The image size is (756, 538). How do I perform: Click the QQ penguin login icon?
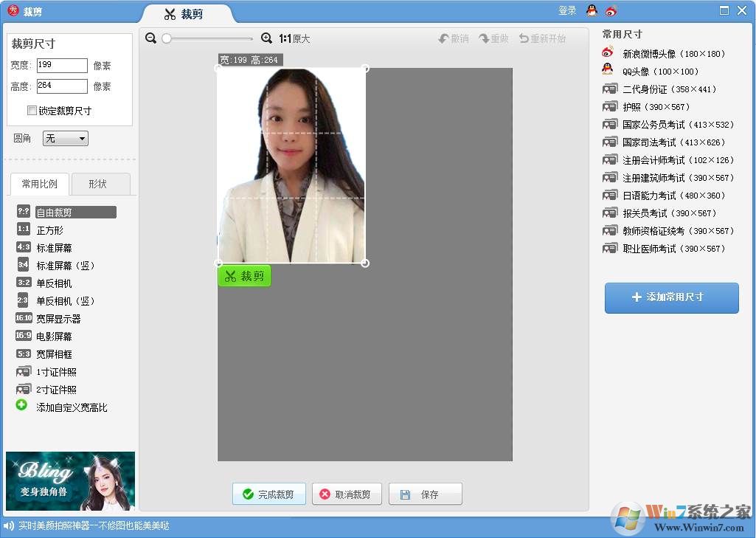coord(592,10)
